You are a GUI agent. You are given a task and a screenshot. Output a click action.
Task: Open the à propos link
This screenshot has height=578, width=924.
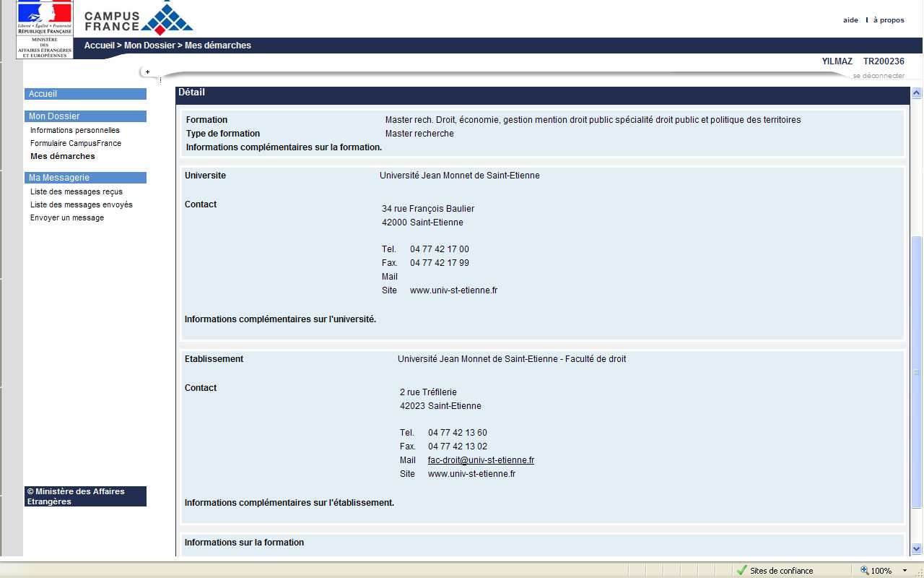pos(889,20)
